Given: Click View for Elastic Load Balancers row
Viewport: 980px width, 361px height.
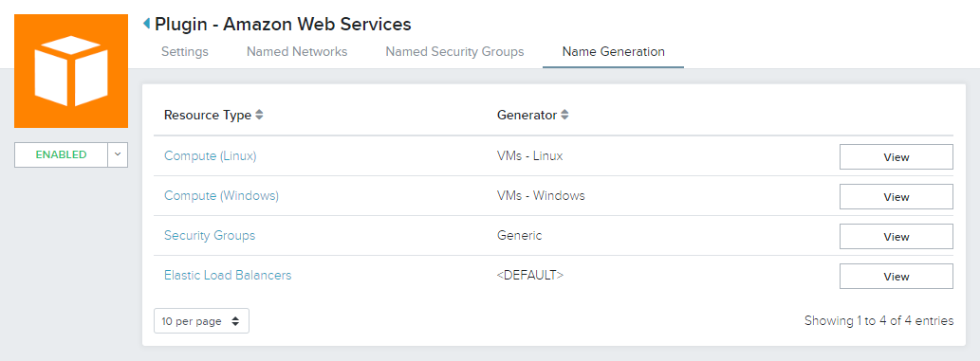Looking at the screenshot, I should tap(897, 276).
